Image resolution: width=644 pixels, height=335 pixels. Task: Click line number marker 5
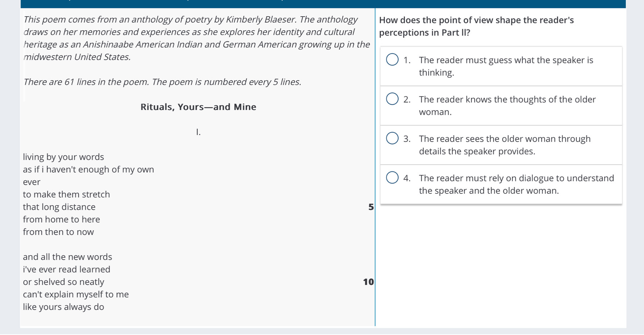pyautogui.click(x=371, y=207)
